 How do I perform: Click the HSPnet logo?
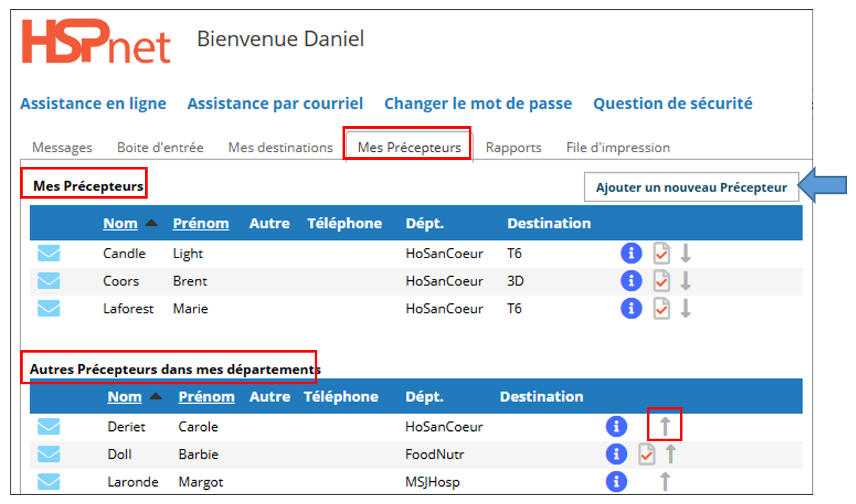[96, 42]
